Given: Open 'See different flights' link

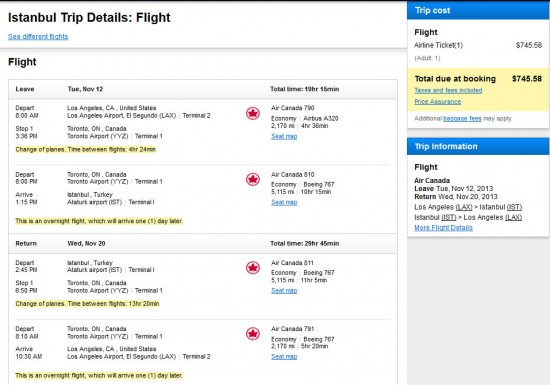Looking at the screenshot, I should click(x=38, y=36).
